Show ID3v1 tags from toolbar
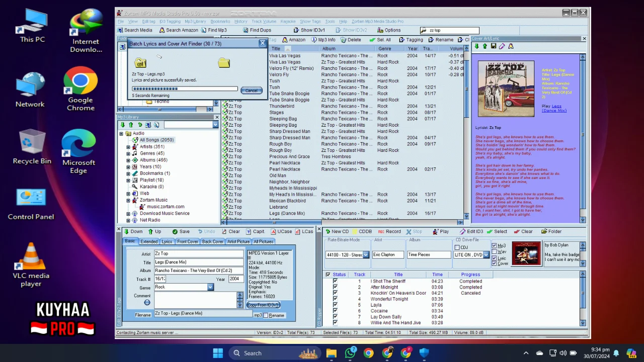 click(309, 30)
